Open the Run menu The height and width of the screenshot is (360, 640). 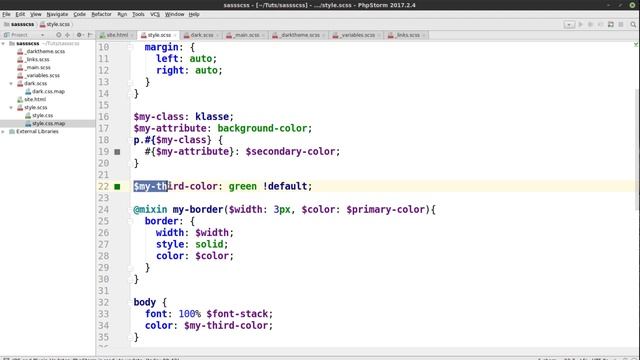tap(122, 14)
